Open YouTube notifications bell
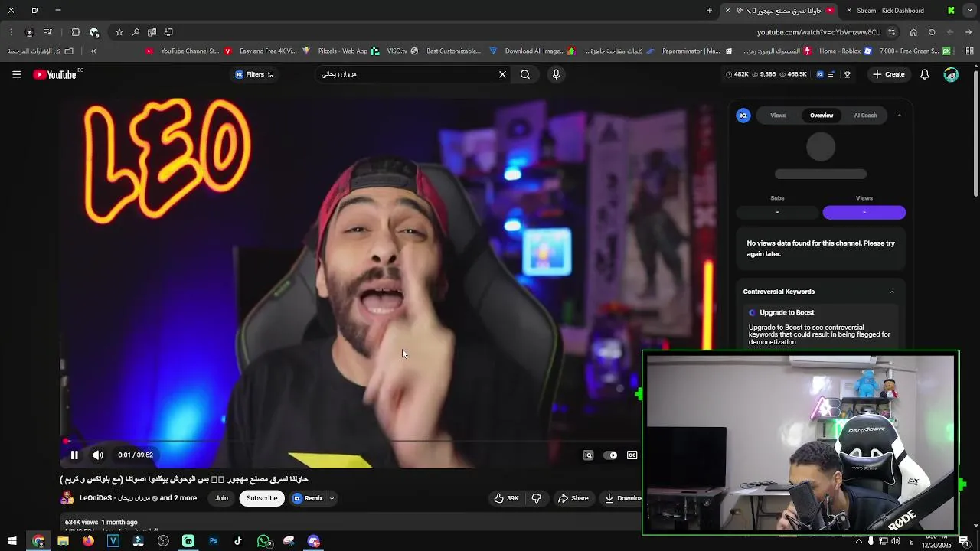Screen dimensions: 980x551 pos(925,74)
